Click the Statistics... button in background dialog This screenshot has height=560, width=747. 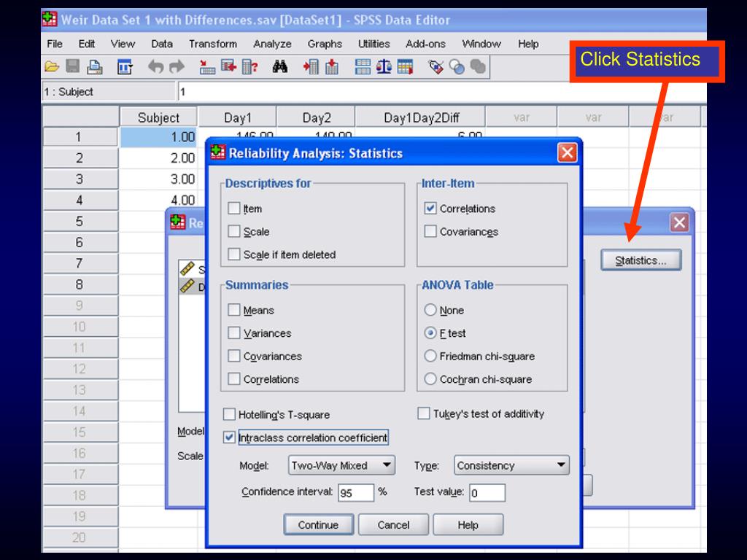[640, 260]
